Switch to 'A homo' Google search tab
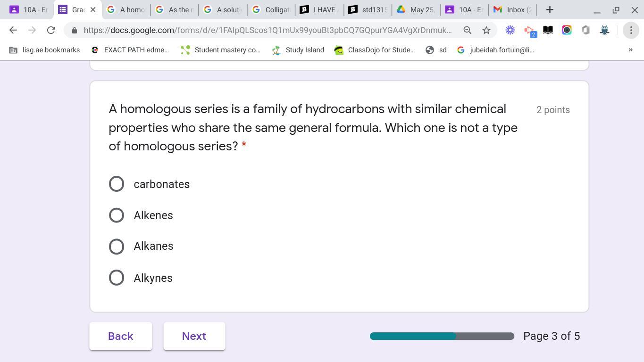Screen dimensions: 644x362 126,10
